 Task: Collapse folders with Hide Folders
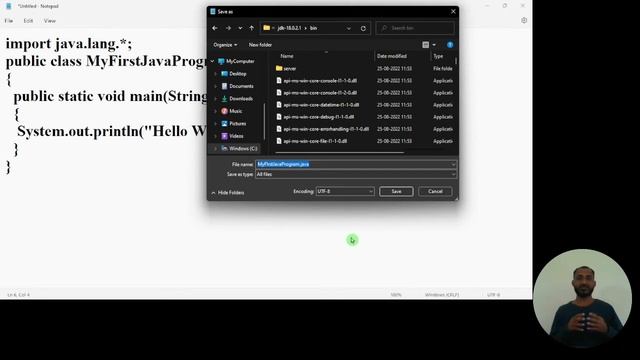228,193
